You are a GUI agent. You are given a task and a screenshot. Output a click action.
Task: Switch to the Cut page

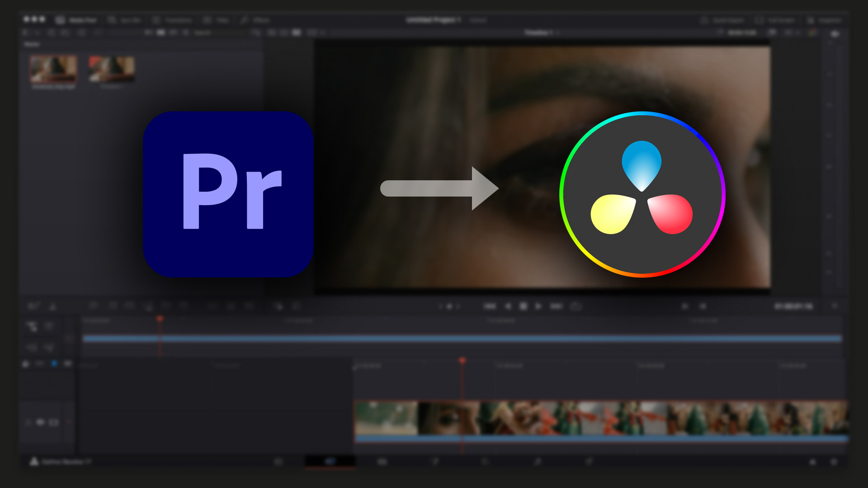tap(330, 462)
